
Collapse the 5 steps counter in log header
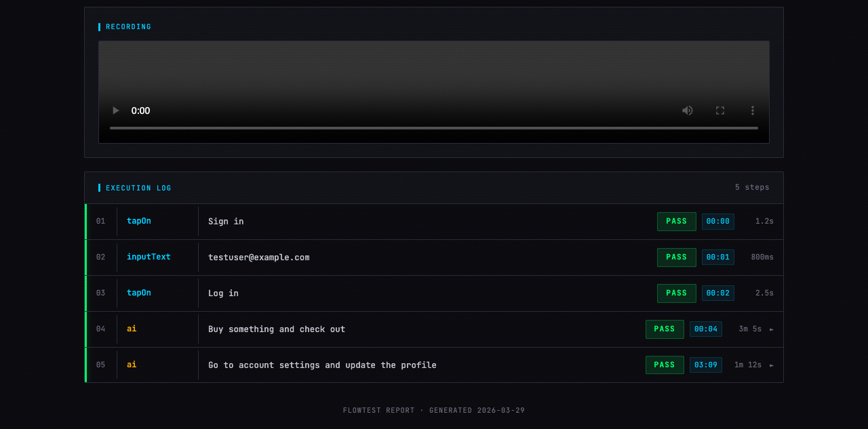click(752, 187)
